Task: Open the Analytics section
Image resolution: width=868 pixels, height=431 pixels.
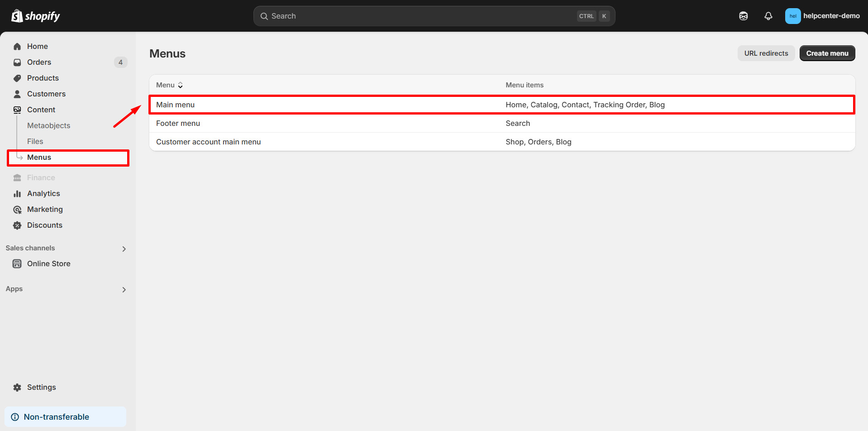Action: tap(43, 193)
